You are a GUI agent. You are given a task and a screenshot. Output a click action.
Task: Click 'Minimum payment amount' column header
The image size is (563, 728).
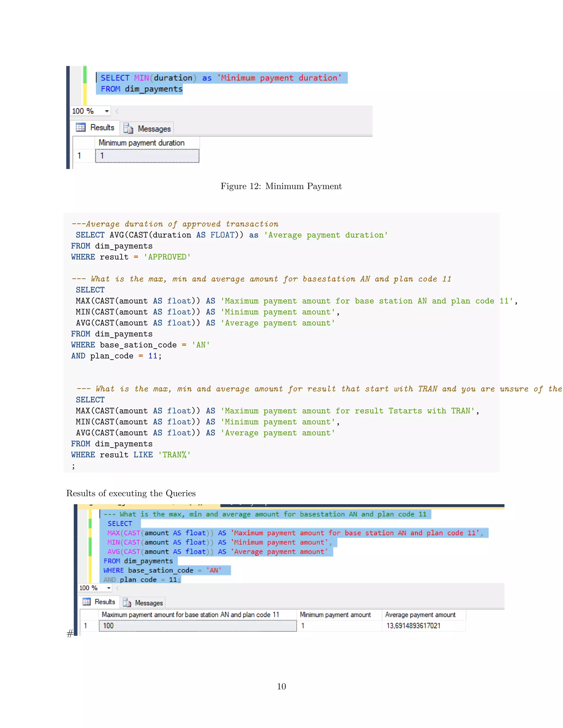(x=335, y=615)
